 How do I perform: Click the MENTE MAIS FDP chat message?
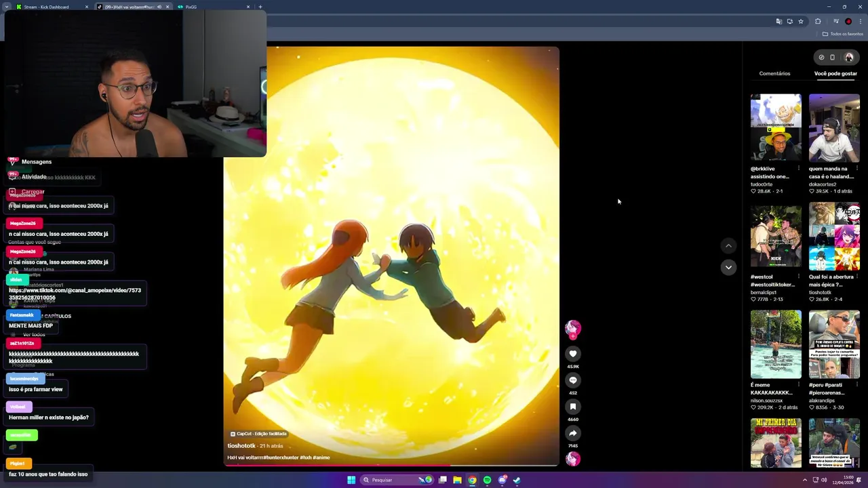pos(31,326)
